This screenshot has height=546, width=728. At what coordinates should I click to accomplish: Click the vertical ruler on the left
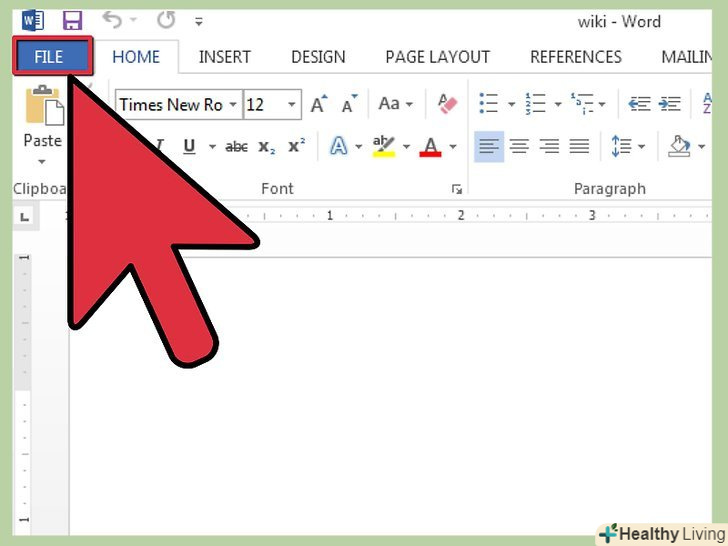pyautogui.click(x=22, y=395)
